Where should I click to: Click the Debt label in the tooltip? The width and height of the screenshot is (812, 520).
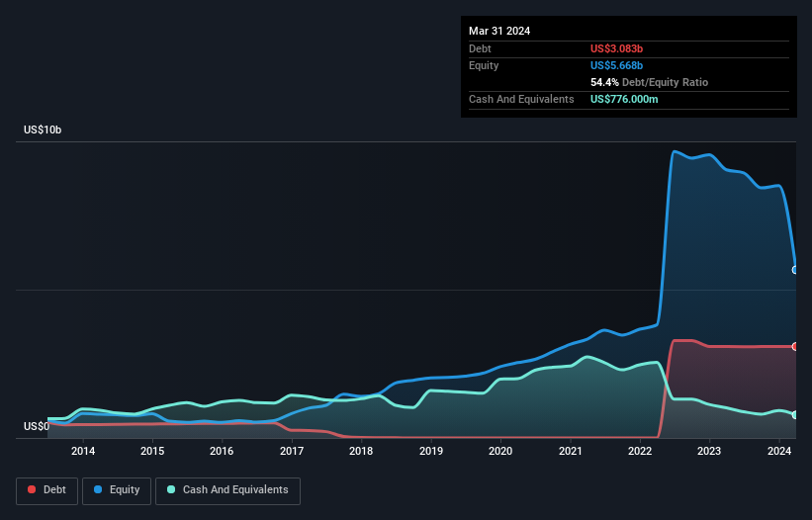[x=480, y=48]
